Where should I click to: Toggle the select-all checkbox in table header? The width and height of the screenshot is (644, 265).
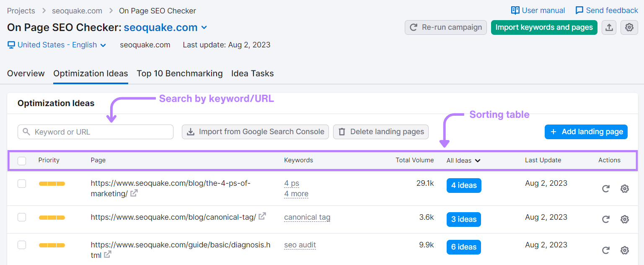point(22,161)
